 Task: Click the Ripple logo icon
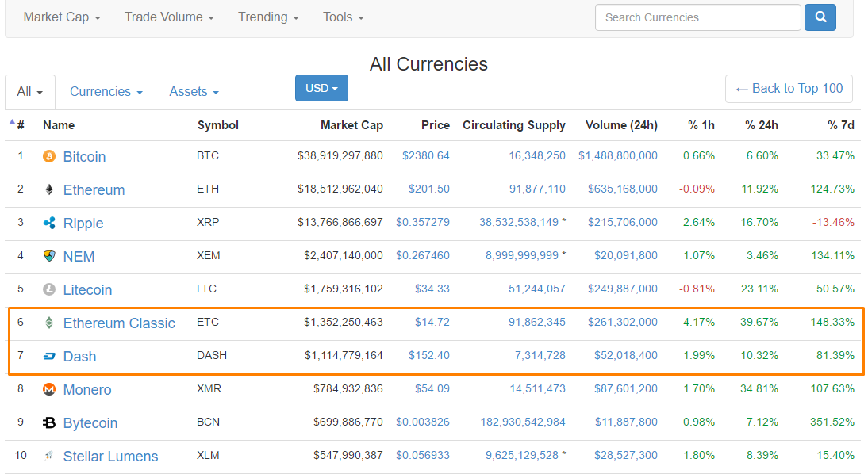(49, 223)
